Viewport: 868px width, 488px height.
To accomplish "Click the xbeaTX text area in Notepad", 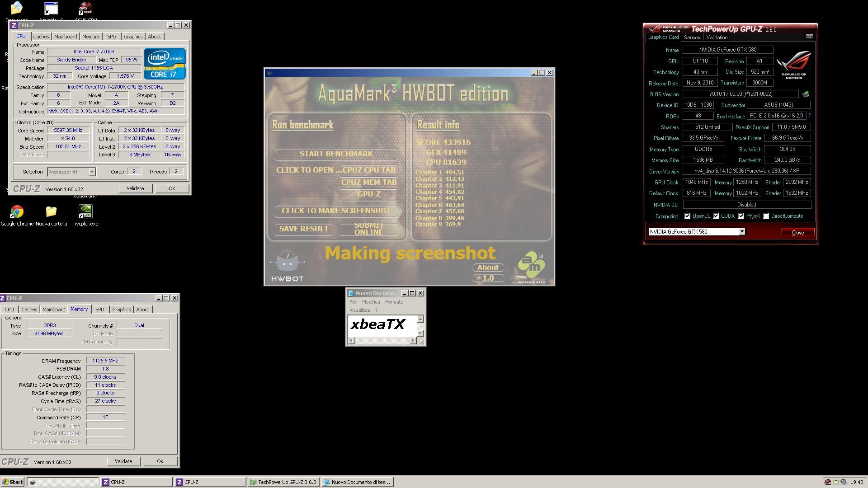I will [x=382, y=326].
